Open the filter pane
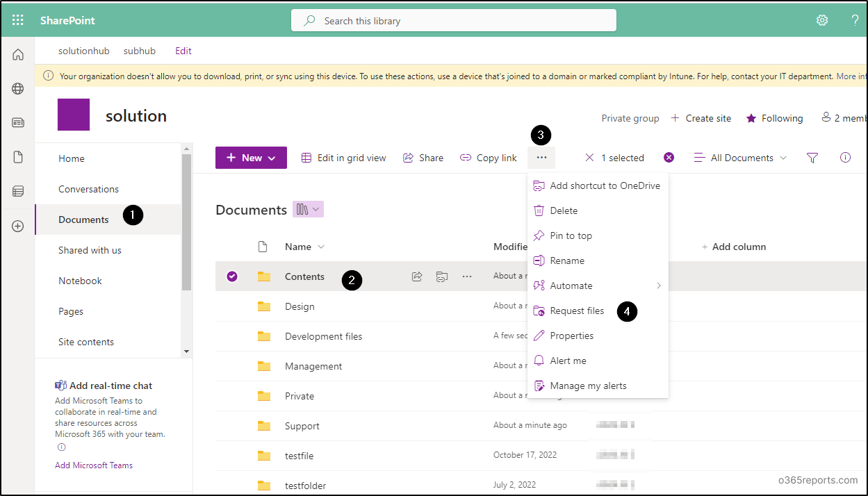The image size is (868, 496). [x=812, y=158]
